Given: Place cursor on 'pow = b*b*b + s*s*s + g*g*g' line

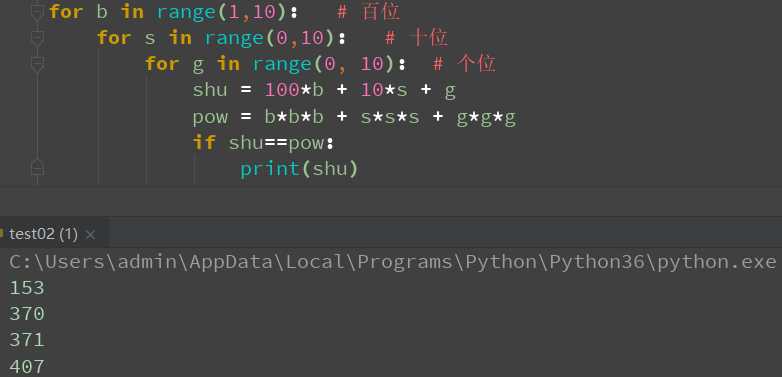Looking at the screenshot, I should tap(354, 117).
